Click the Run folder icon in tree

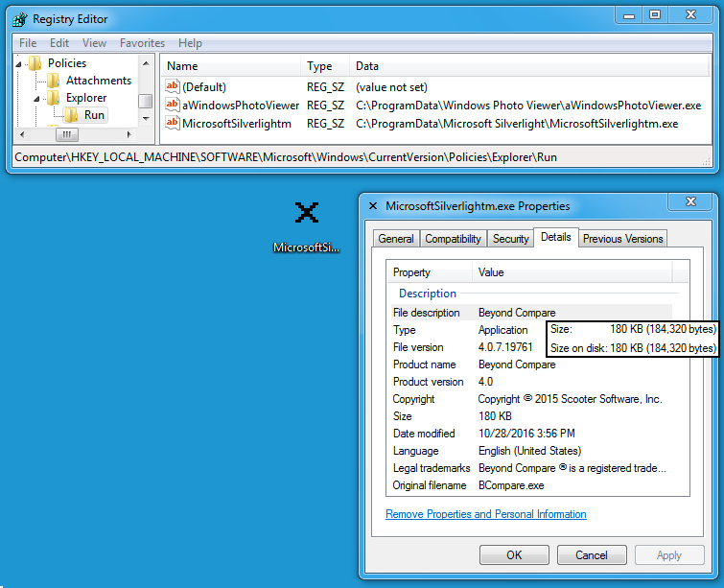[71, 115]
